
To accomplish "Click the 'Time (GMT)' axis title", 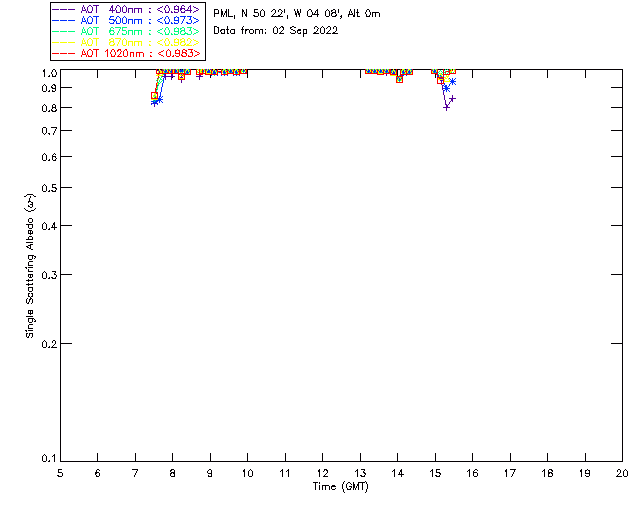I will tap(340, 487).
